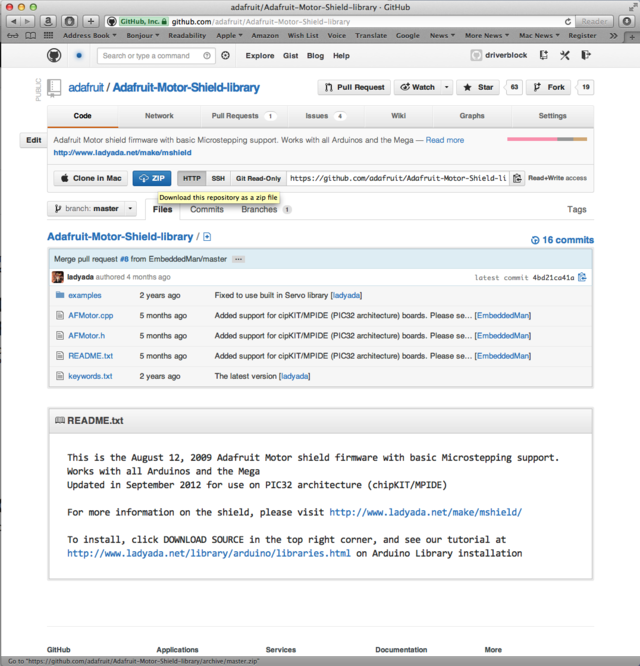Open the Branches subtab
The image size is (640, 666).
266,209
